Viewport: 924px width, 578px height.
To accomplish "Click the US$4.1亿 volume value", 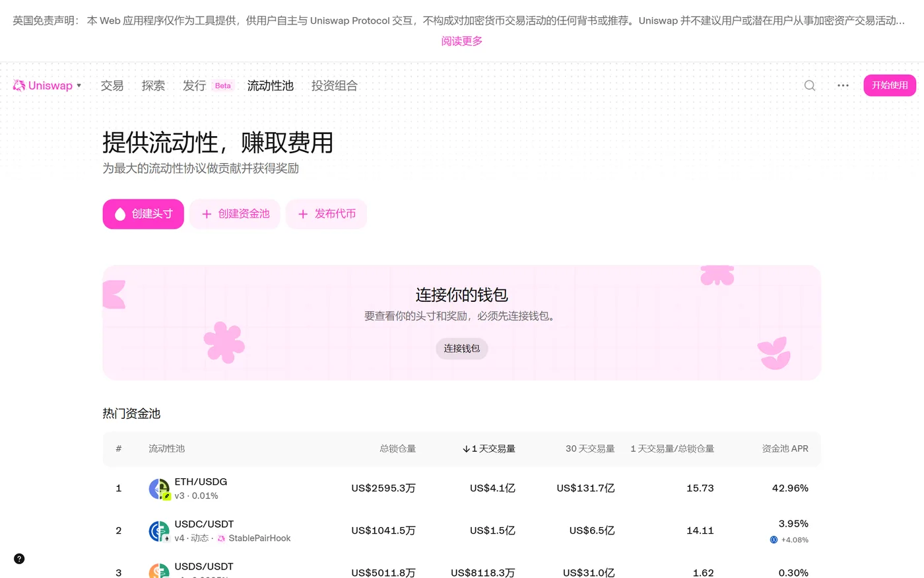I will click(x=492, y=488).
